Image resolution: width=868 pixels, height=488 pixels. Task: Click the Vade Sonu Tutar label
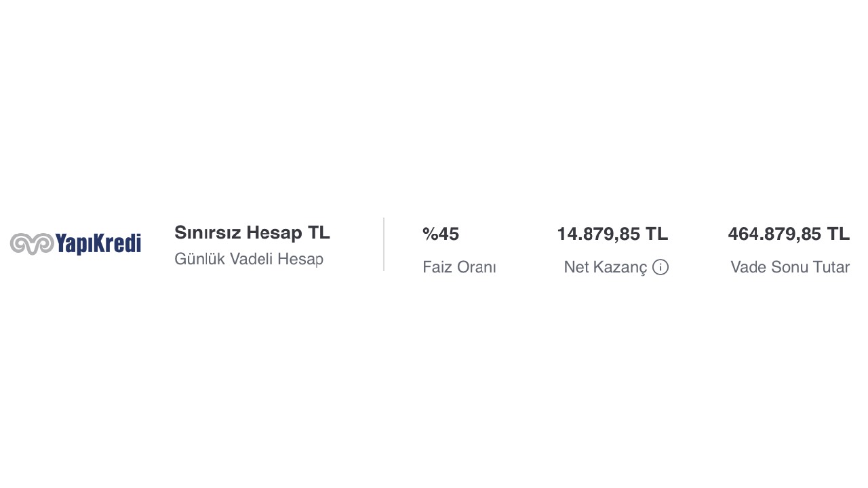789,267
